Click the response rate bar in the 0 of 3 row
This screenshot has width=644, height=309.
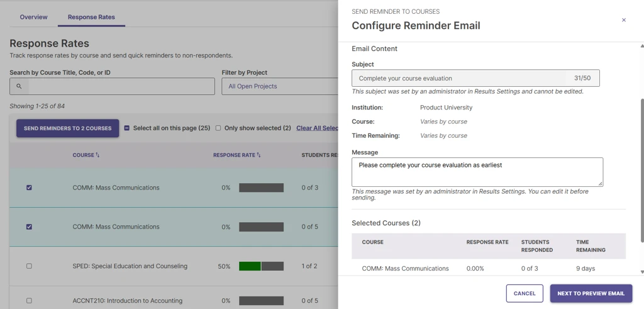point(261,188)
